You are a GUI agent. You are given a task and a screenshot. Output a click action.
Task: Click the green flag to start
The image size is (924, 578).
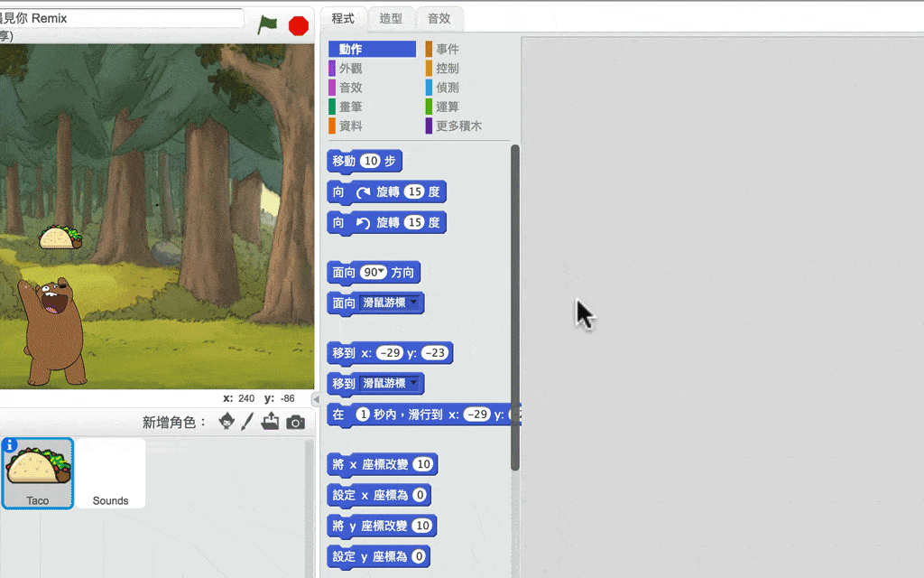click(267, 24)
